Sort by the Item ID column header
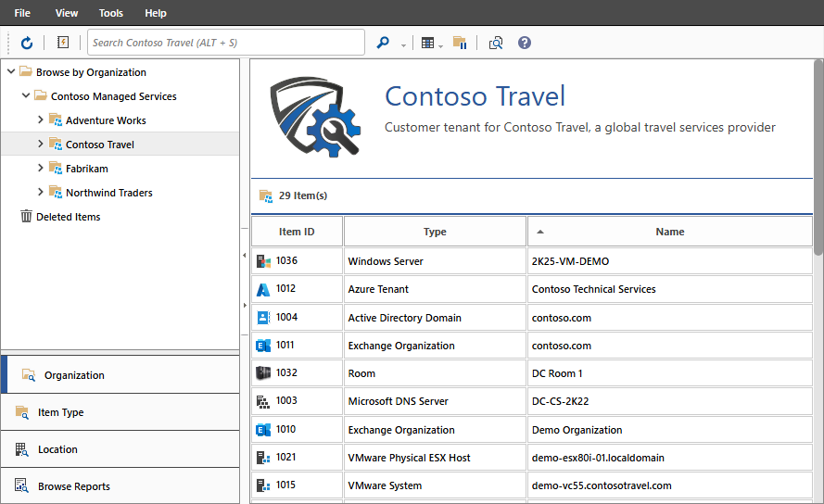Screen dimensions: 824x504 point(297,232)
